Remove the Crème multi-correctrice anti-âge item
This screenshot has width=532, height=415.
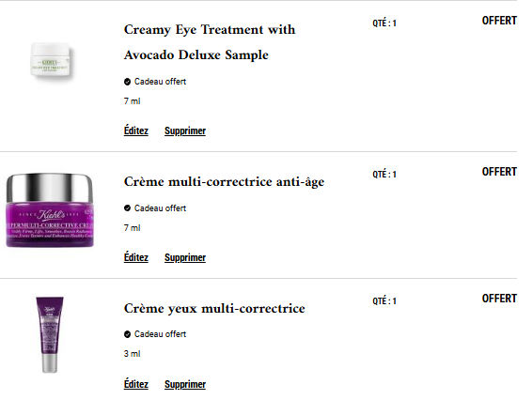point(185,257)
